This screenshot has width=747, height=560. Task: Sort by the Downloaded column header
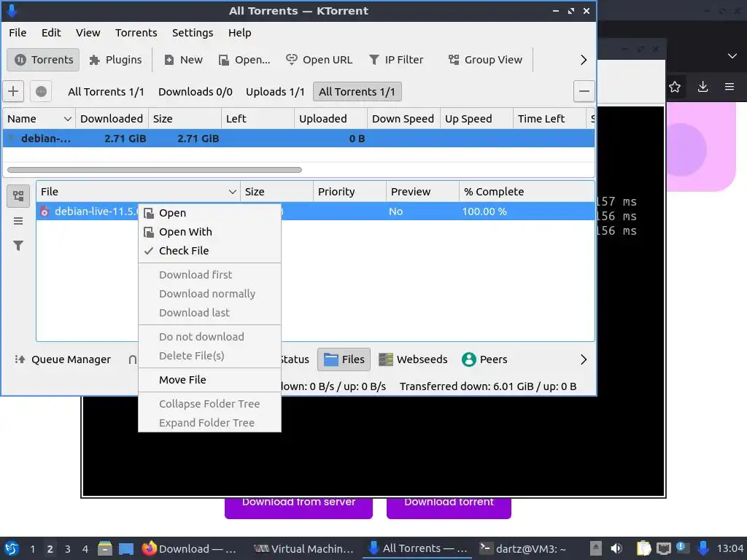click(x=112, y=119)
